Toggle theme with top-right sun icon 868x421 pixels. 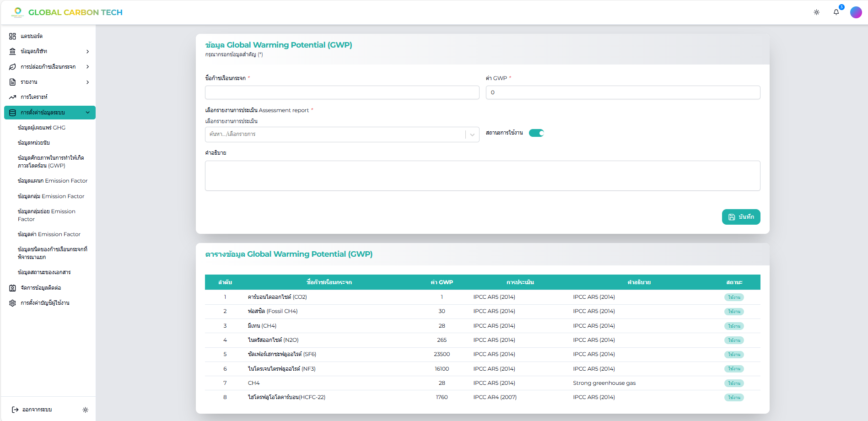[816, 12]
